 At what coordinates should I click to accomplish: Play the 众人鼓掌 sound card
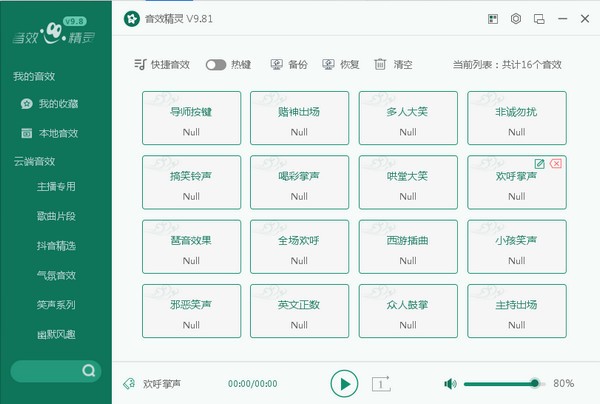[408, 311]
